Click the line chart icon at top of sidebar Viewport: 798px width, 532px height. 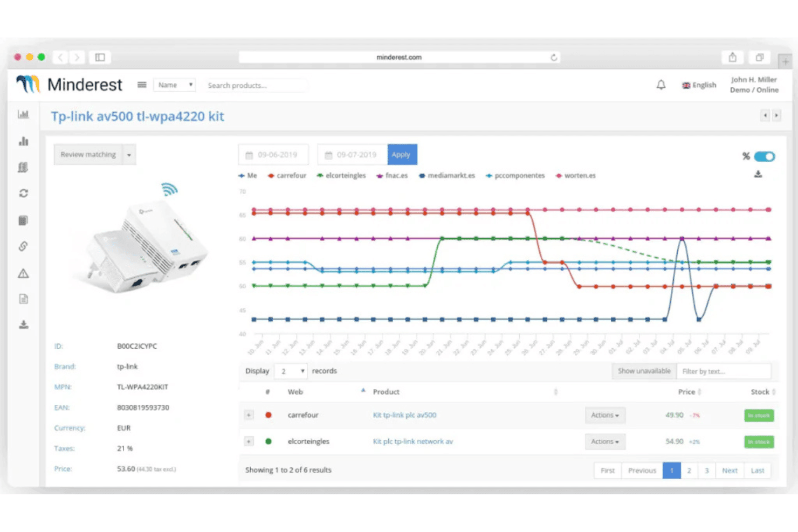tap(23, 114)
